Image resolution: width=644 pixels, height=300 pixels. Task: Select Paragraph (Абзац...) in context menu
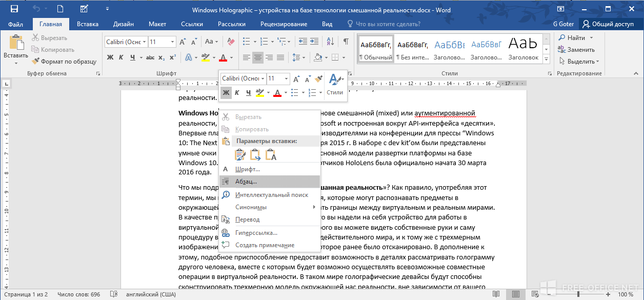(x=270, y=182)
